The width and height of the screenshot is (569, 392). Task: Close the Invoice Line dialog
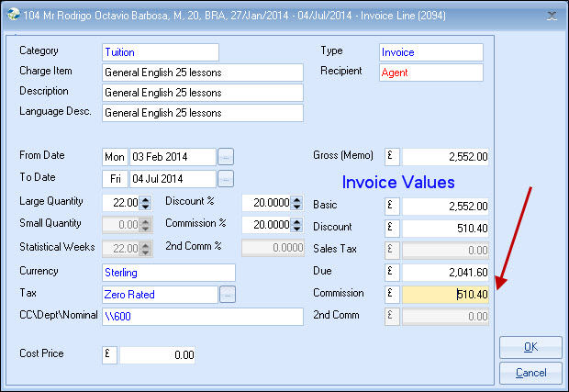tap(552, 16)
